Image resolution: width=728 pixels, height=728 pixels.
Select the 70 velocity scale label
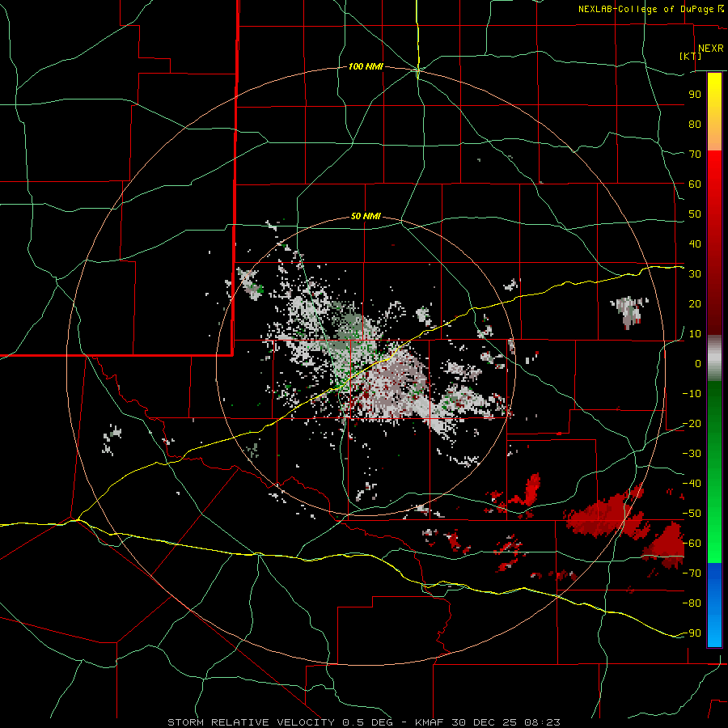point(695,154)
